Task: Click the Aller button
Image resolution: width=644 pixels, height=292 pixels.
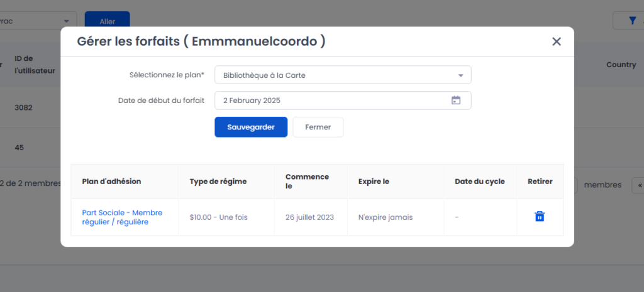Action: tap(107, 21)
